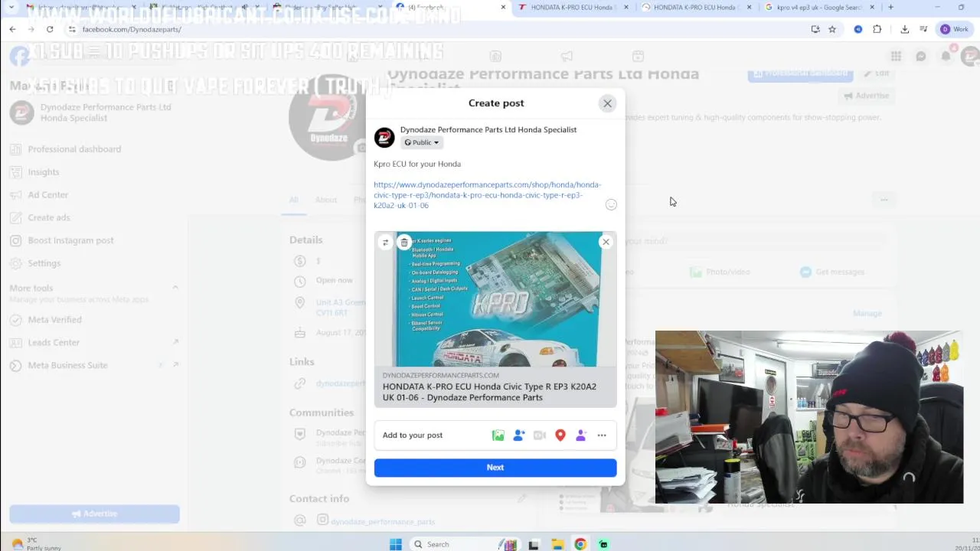The height and width of the screenshot is (551, 980).
Task: Add Photo/video to the post
Action: [498, 435]
